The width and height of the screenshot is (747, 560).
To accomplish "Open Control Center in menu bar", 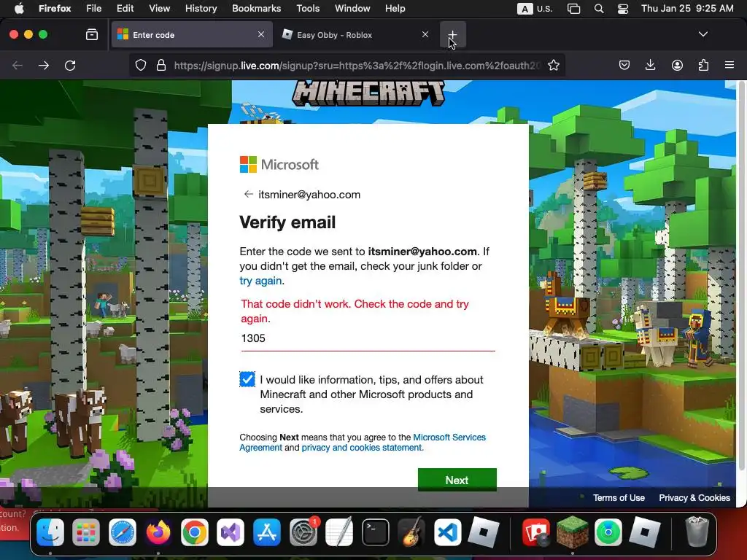I will [x=623, y=9].
